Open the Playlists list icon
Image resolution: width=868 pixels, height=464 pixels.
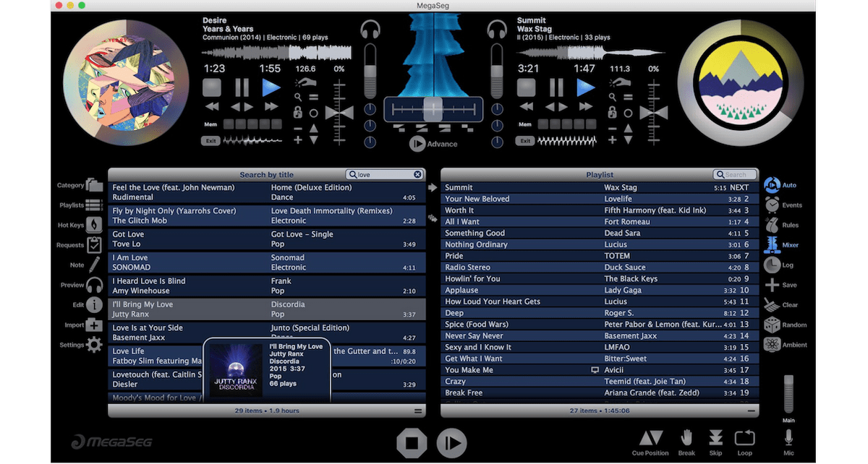[x=94, y=205]
